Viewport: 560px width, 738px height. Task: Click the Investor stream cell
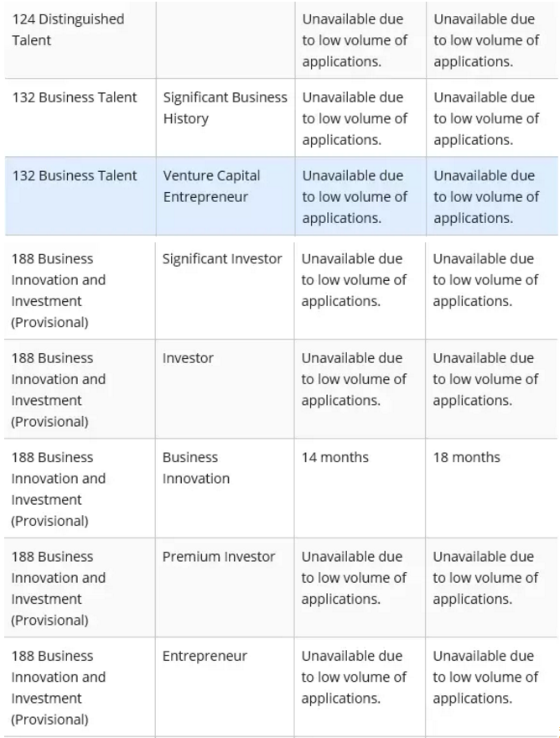225,389
